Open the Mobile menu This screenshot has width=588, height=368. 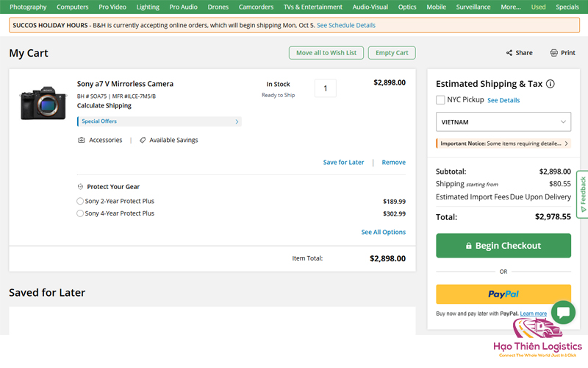436,7
